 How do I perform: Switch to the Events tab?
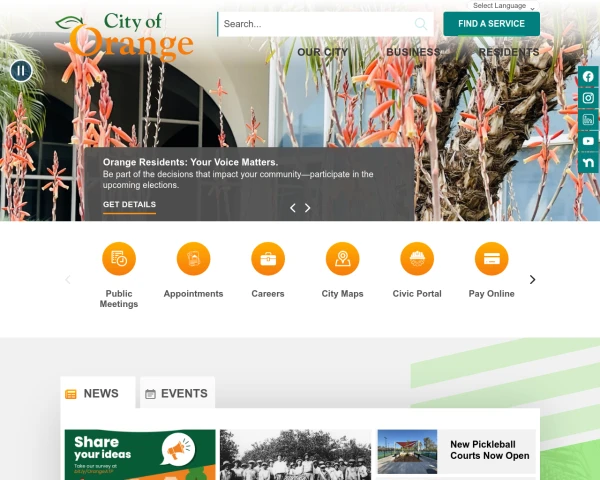pos(177,393)
